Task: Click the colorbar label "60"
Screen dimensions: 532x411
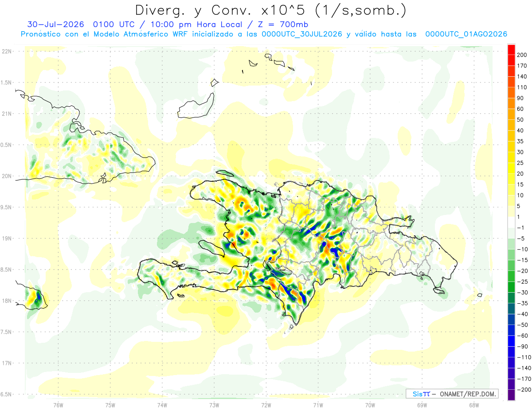Action: tap(520, 109)
